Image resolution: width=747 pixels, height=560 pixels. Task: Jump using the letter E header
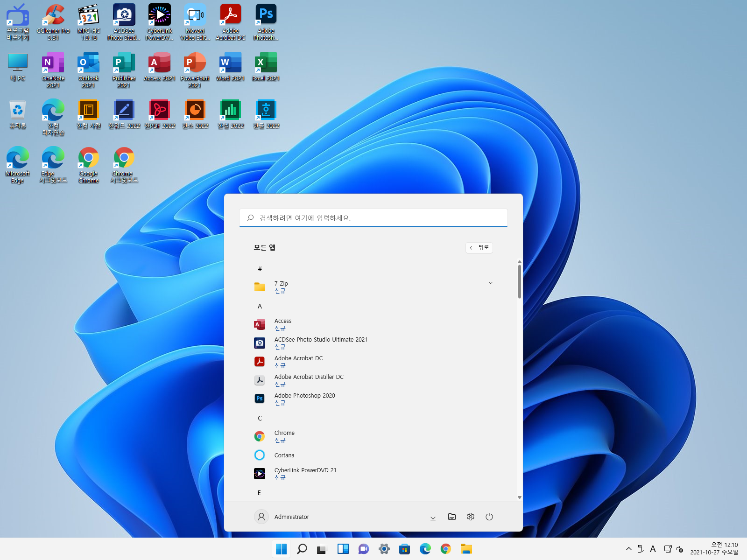[259, 493]
